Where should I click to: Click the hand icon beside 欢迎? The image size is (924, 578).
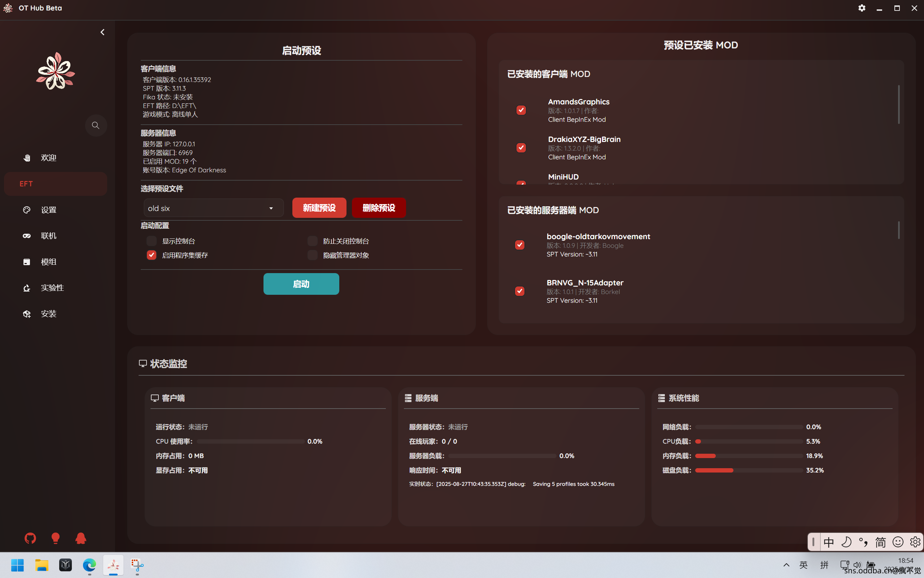tap(27, 158)
